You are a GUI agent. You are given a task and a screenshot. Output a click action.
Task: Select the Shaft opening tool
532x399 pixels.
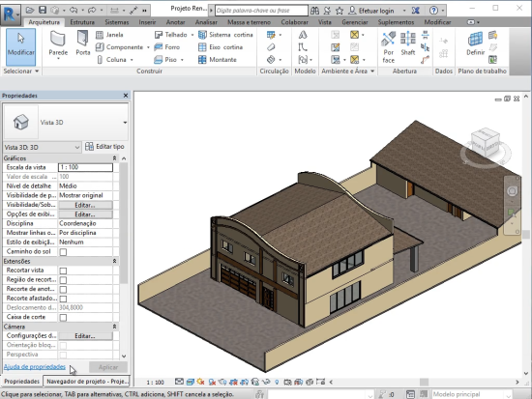408,43
